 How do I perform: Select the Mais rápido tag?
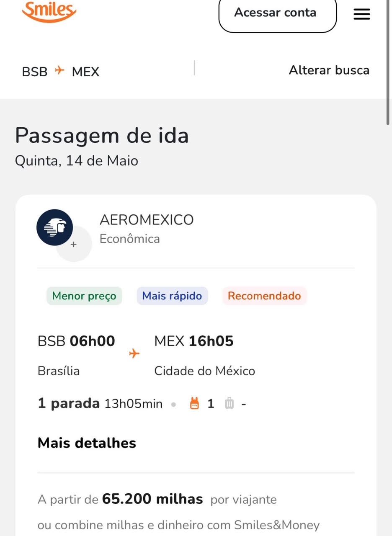pyautogui.click(x=172, y=296)
